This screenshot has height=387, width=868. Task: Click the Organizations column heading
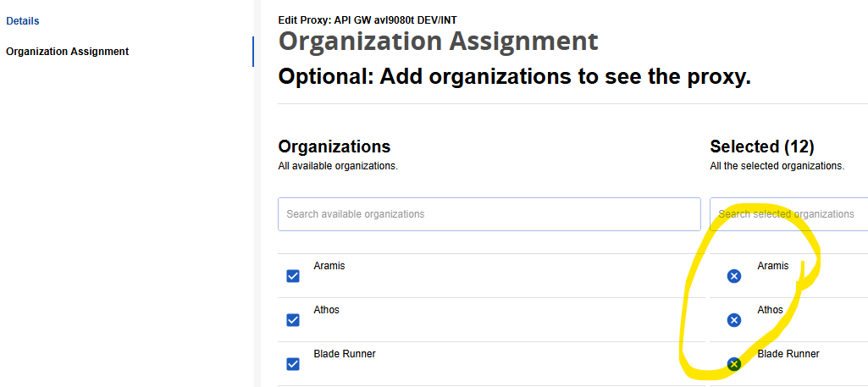point(334,147)
